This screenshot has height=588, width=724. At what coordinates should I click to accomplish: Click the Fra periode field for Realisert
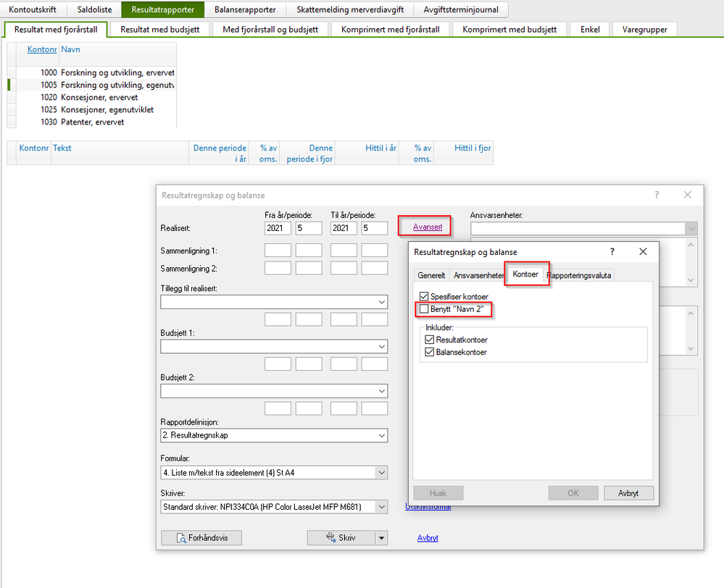pyautogui.click(x=309, y=228)
